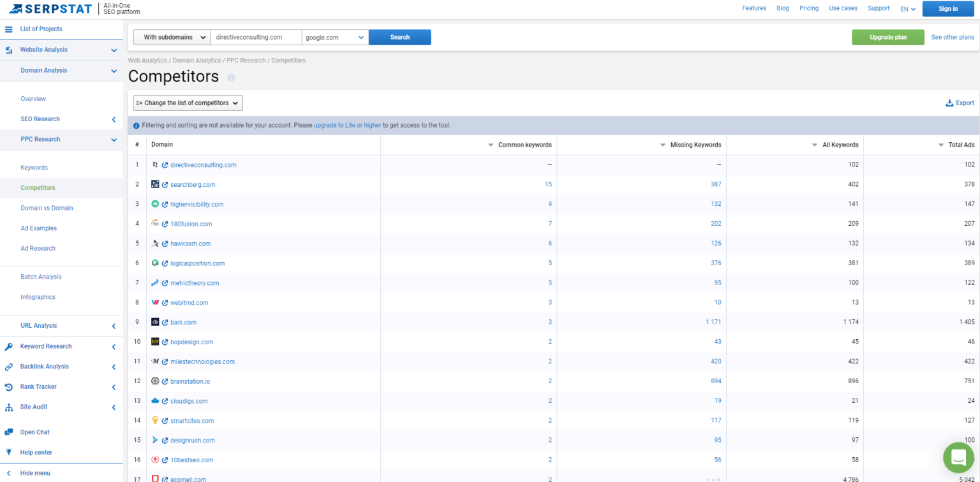This screenshot has width=980, height=482.
Task: Click the Help center sidebar icon
Action: click(x=10, y=452)
